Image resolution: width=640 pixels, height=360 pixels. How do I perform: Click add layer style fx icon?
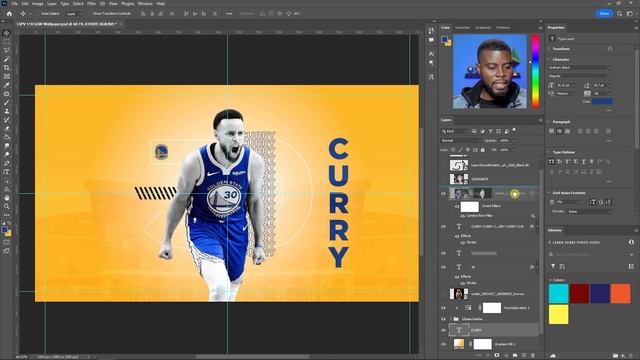coord(488,356)
